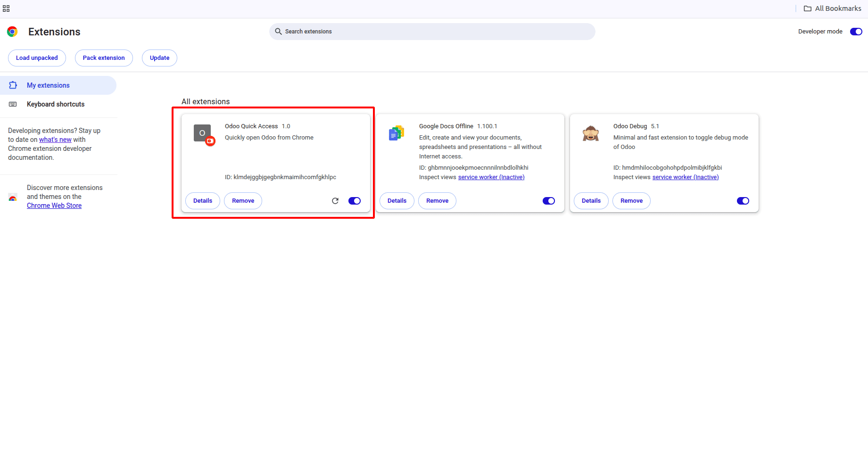
Task: Open Details of Odoo Debug
Action: (591, 200)
